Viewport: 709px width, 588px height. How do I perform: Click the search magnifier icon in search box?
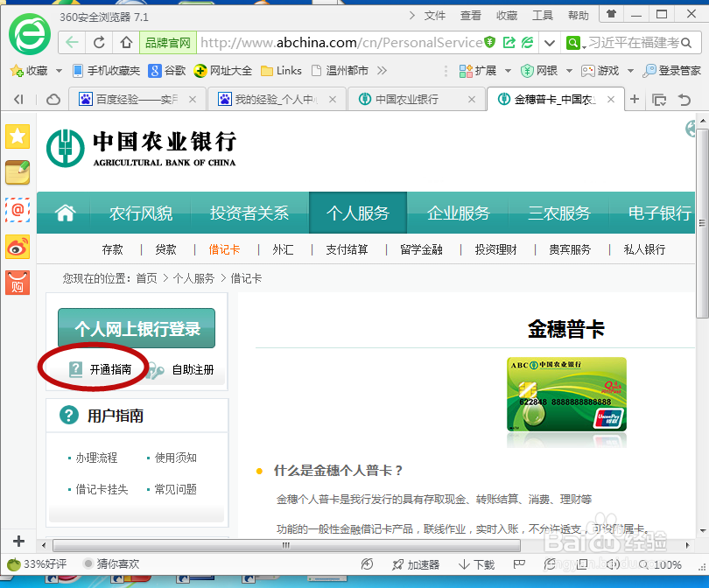point(686,43)
